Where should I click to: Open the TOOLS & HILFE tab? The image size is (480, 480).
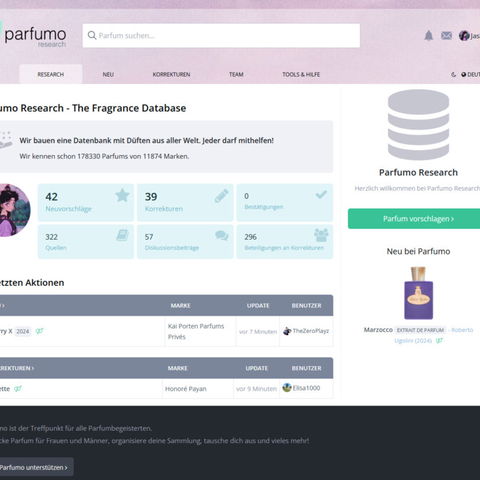click(x=301, y=74)
